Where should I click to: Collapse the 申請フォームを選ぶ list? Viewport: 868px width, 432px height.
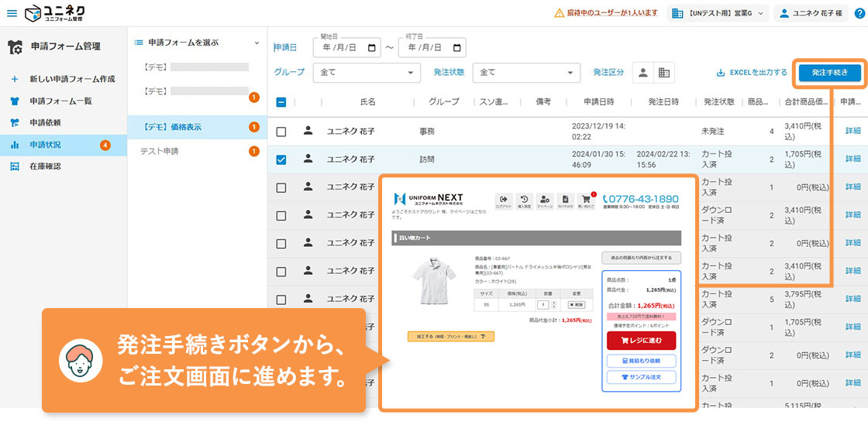point(257,43)
